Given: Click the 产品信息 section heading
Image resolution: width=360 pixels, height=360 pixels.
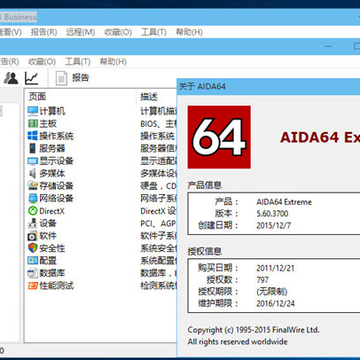Looking at the screenshot, I should point(205,186).
